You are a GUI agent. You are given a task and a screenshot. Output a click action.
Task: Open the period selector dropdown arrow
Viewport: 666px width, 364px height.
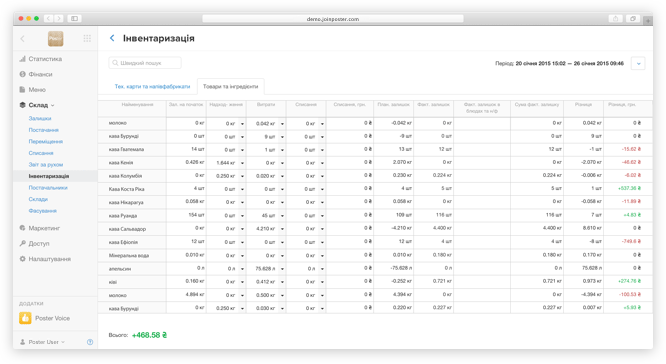click(x=638, y=64)
